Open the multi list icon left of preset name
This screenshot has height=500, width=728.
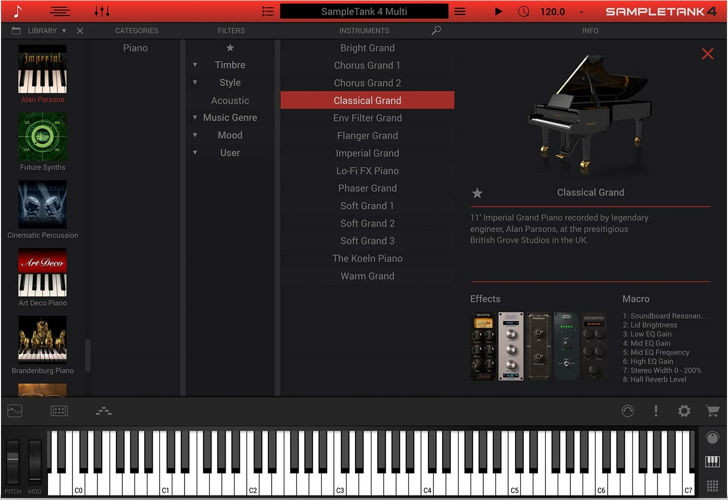point(267,11)
